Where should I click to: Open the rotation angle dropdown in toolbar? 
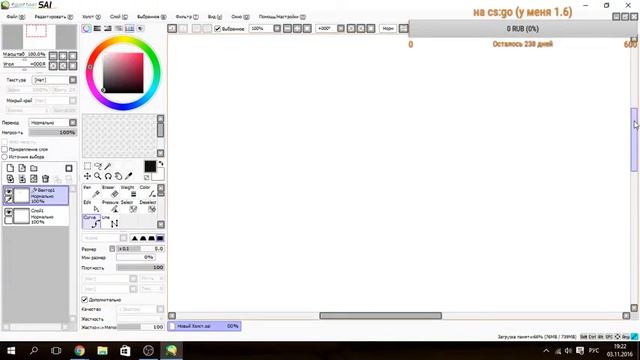point(341,29)
